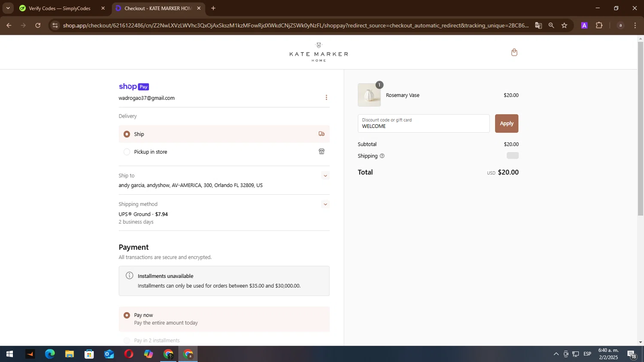Viewport: 644px width, 362px height.
Task: Click the Shipping help question mark icon
Action: tap(382, 156)
